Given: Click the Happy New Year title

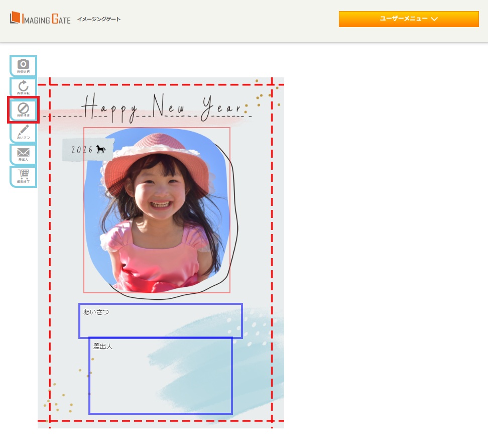Looking at the screenshot, I should tap(162, 107).
